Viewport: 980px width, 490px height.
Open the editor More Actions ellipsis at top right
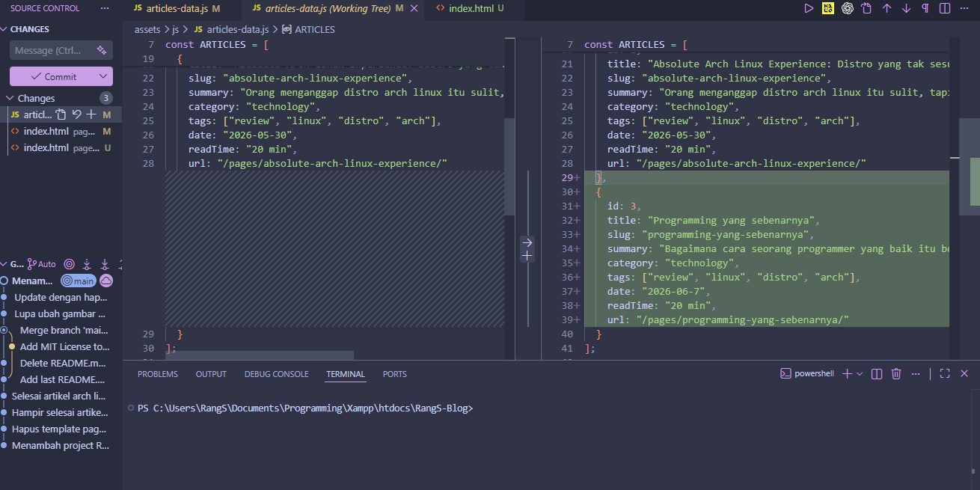(x=965, y=8)
